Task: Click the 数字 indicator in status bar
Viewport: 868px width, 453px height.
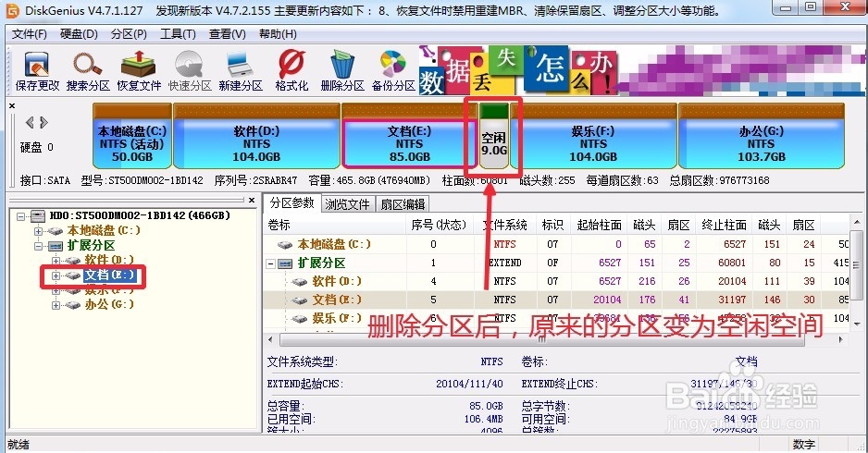Action: 803,444
